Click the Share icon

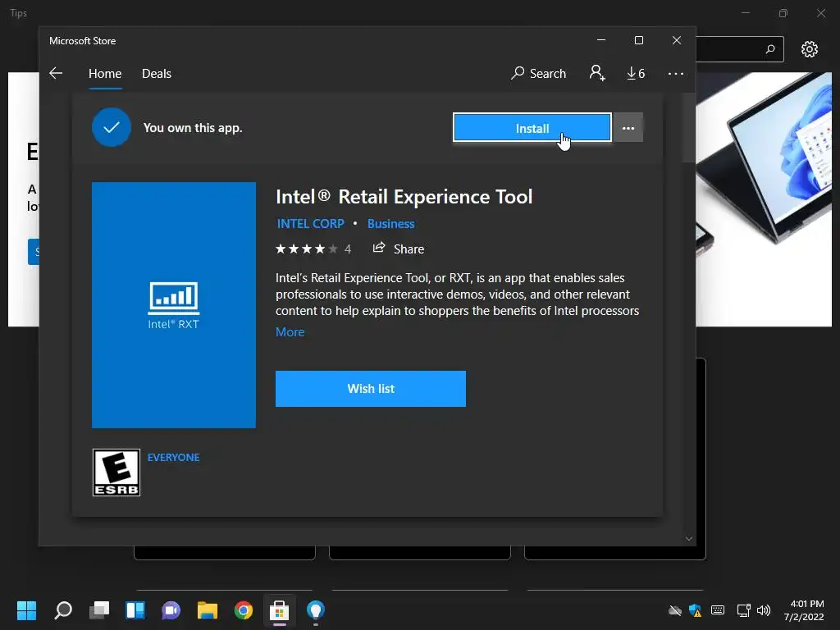(379, 248)
